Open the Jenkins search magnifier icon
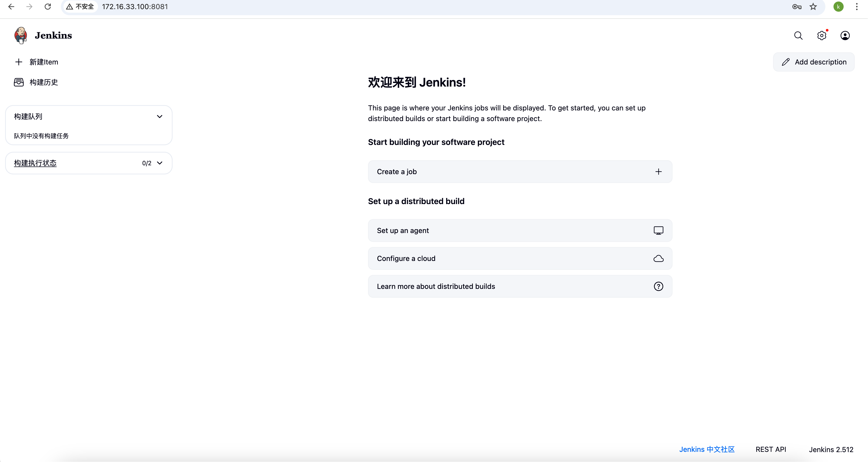This screenshot has width=868, height=462. pos(798,35)
